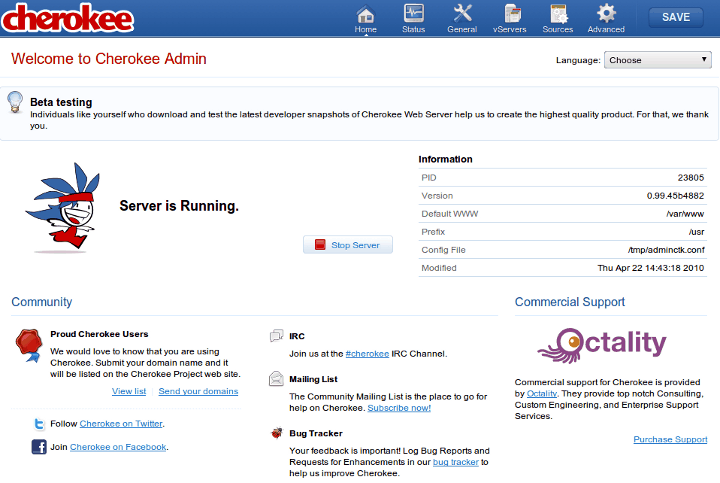Click the Octality logo image
Viewport: 720px width, 483px height.
pos(601,346)
